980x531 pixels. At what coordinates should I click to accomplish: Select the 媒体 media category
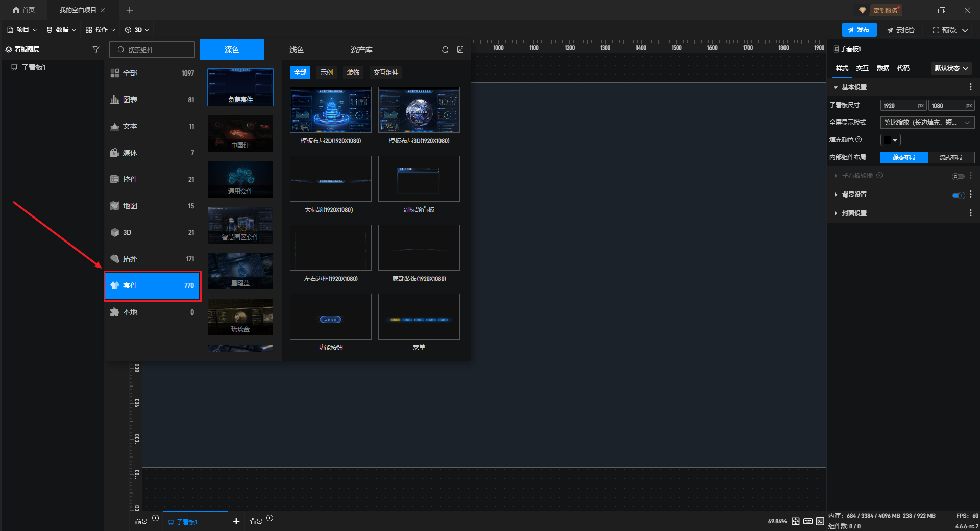point(152,153)
